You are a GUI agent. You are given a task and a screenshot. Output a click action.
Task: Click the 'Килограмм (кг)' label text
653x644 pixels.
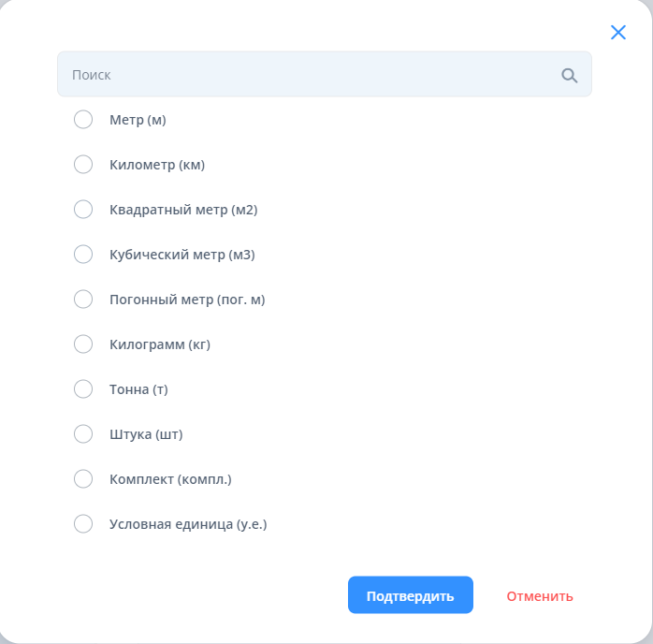[x=160, y=344]
